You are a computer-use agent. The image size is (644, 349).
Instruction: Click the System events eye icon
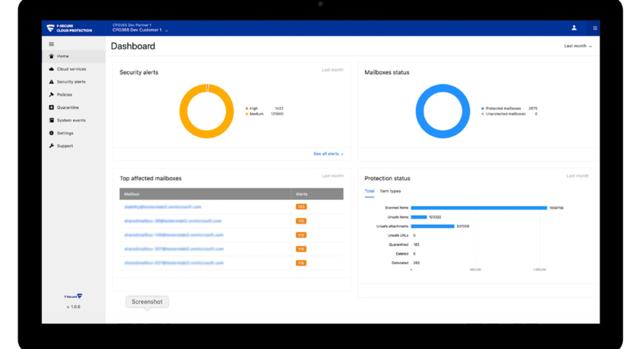(52, 121)
